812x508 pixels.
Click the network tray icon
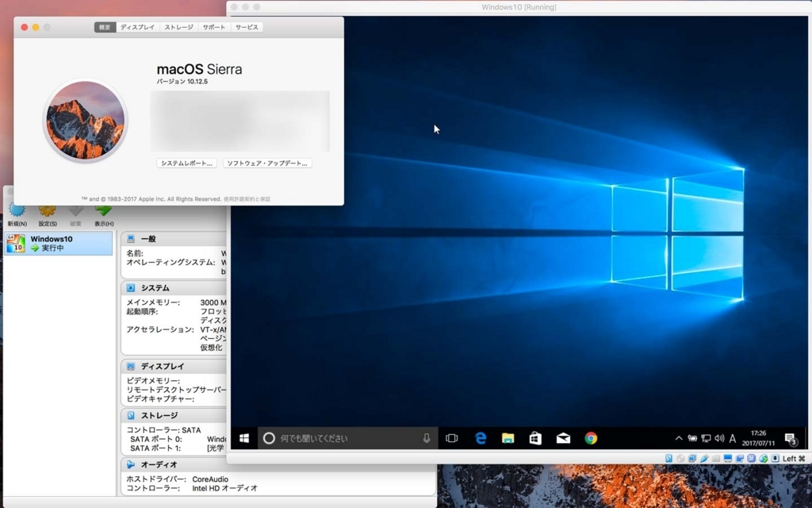(x=706, y=438)
